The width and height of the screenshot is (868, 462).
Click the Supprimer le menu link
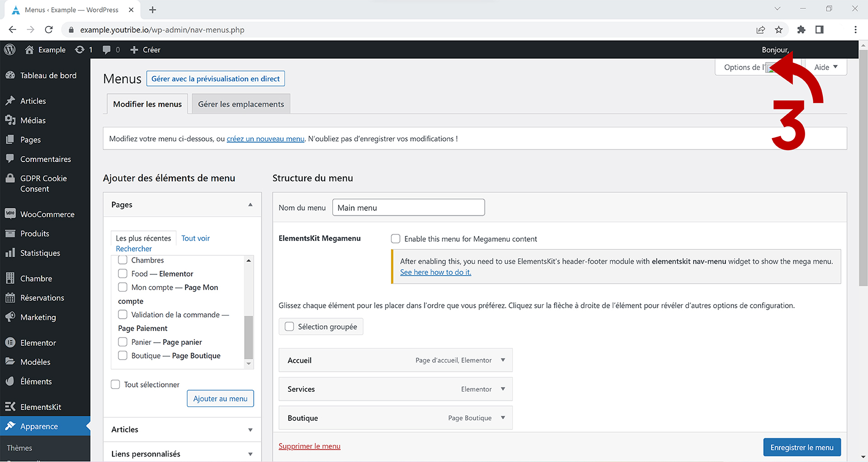[x=309, y=446]
